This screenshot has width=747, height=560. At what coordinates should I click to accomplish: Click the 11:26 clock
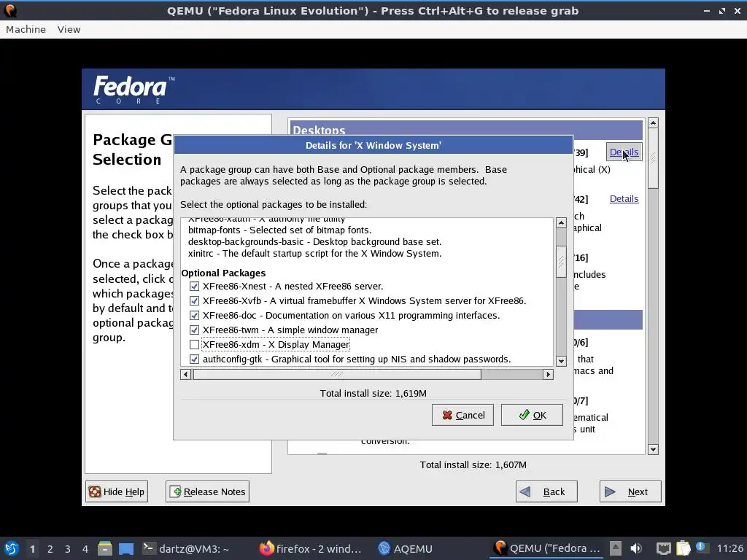(x=730, y=548)
